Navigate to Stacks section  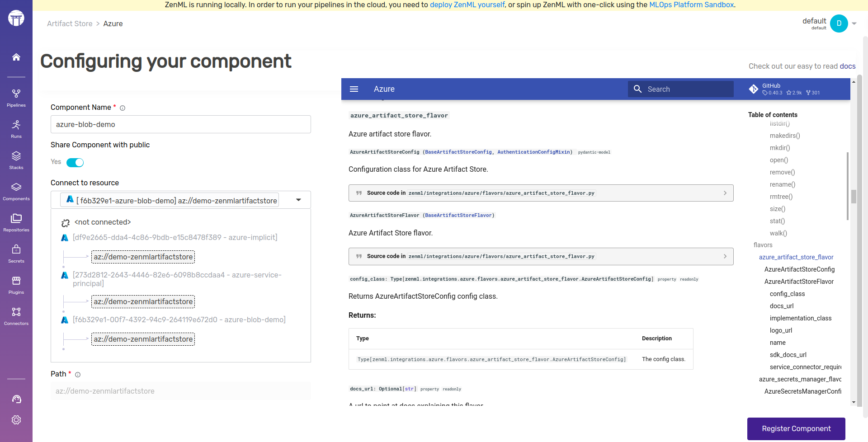(16, 159)
